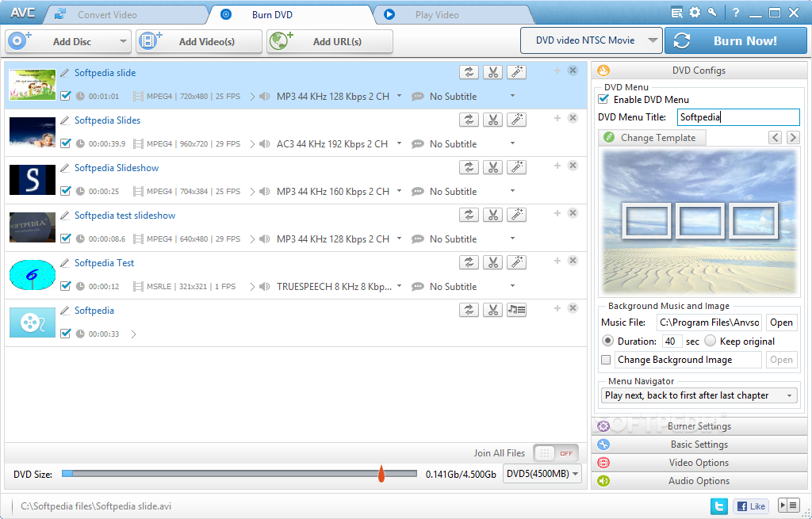The height and width of the screenshot is (519, 812).
Task: Click the audio speaker icon on the Softpedia Slides row
Action: 265,144
